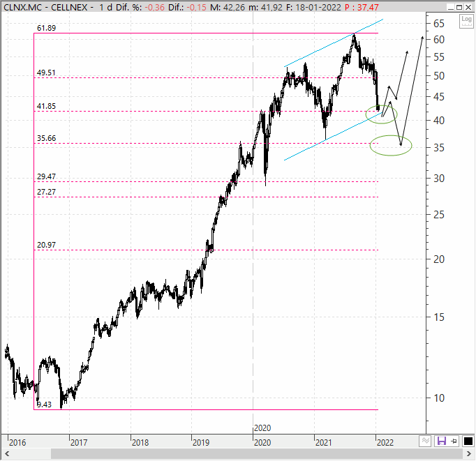Click the '1 d' timeframe label

click(x=106, y=7)
